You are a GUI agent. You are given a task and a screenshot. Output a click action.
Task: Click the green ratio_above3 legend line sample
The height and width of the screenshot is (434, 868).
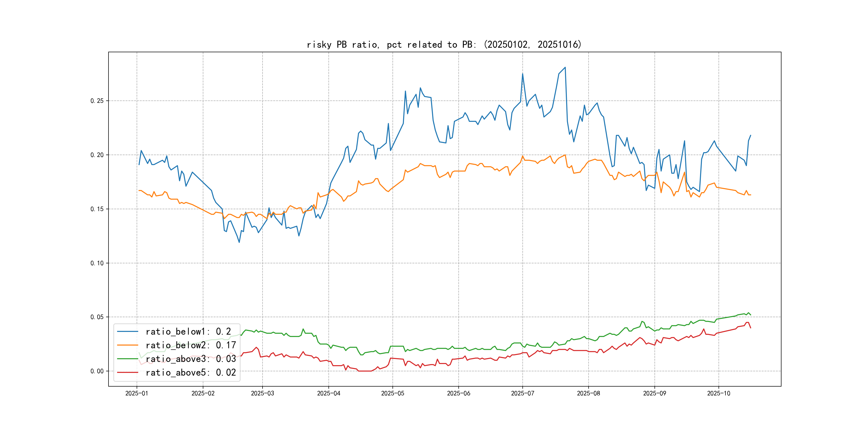tap(127, 359)
